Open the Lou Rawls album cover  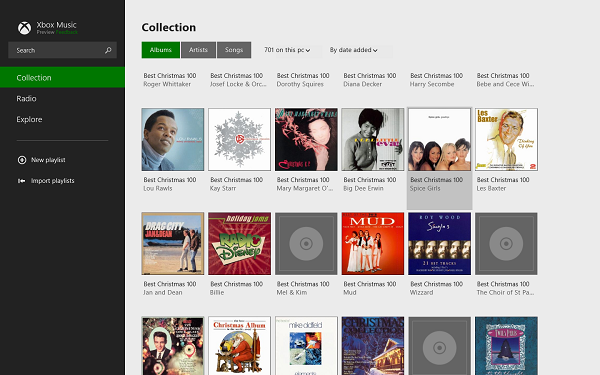173,139
